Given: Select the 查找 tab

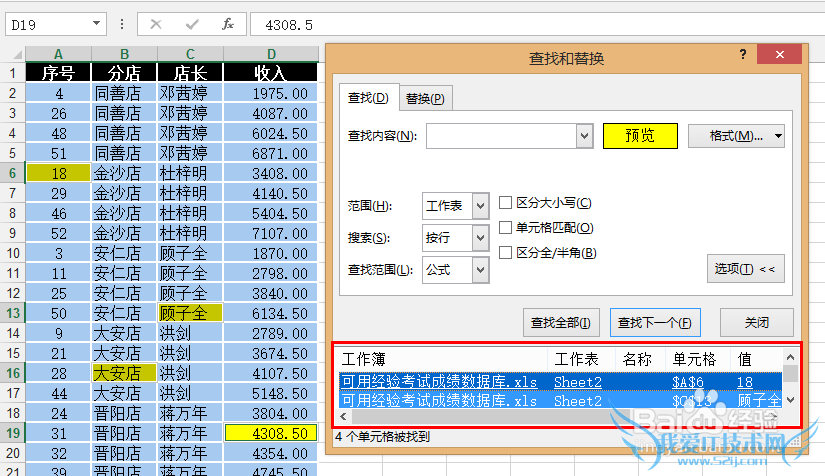Looking at the screenshot, I should (x=367, y=97).
